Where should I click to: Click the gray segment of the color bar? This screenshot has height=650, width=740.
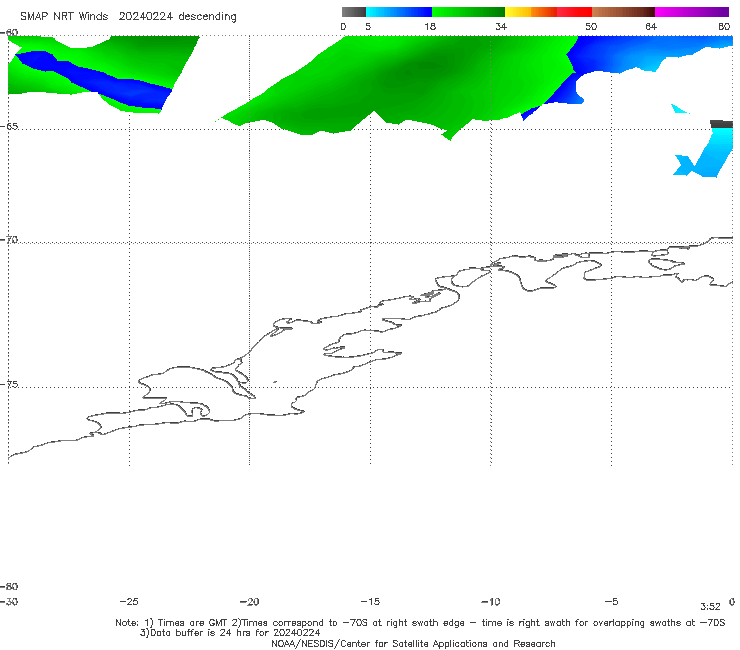pos(353,12)
